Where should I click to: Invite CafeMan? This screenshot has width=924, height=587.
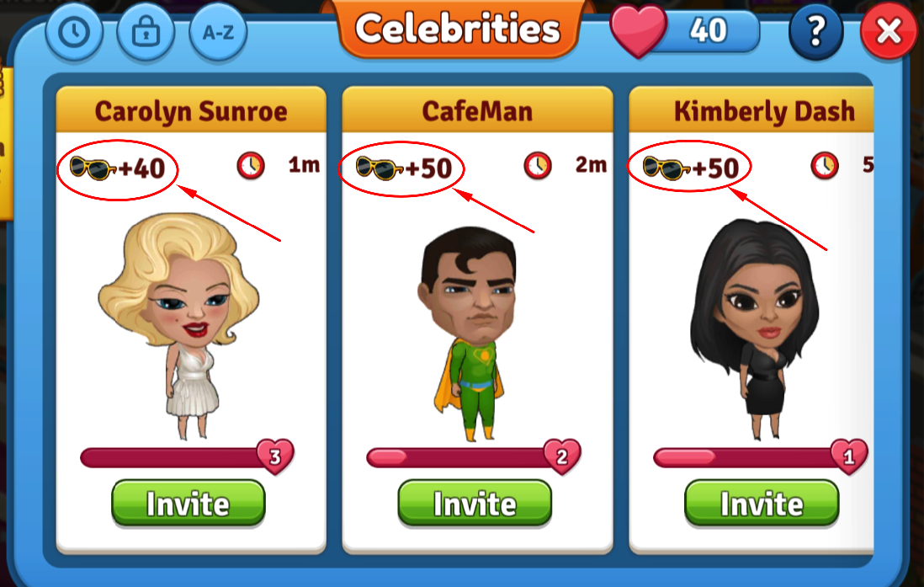point(475,504)
